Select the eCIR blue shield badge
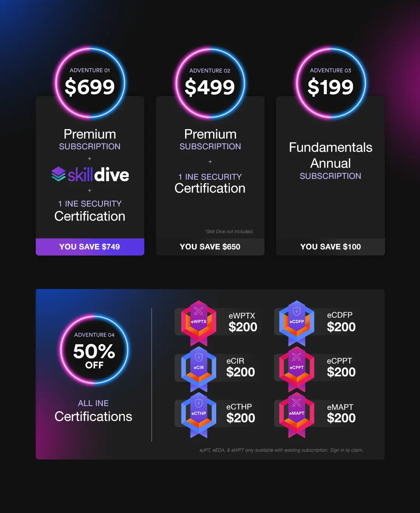This screenshot has height=513, width=420. (x=199, y=369)
